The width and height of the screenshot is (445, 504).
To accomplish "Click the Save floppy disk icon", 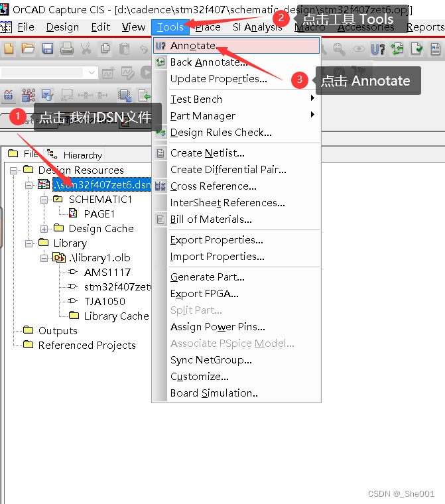I will 48,49.
